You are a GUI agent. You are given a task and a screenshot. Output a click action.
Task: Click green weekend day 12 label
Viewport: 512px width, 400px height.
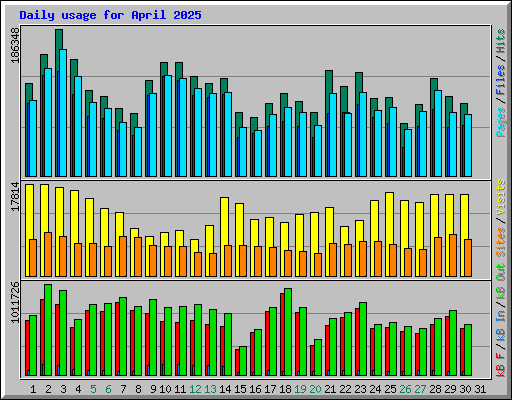point(195,389)
